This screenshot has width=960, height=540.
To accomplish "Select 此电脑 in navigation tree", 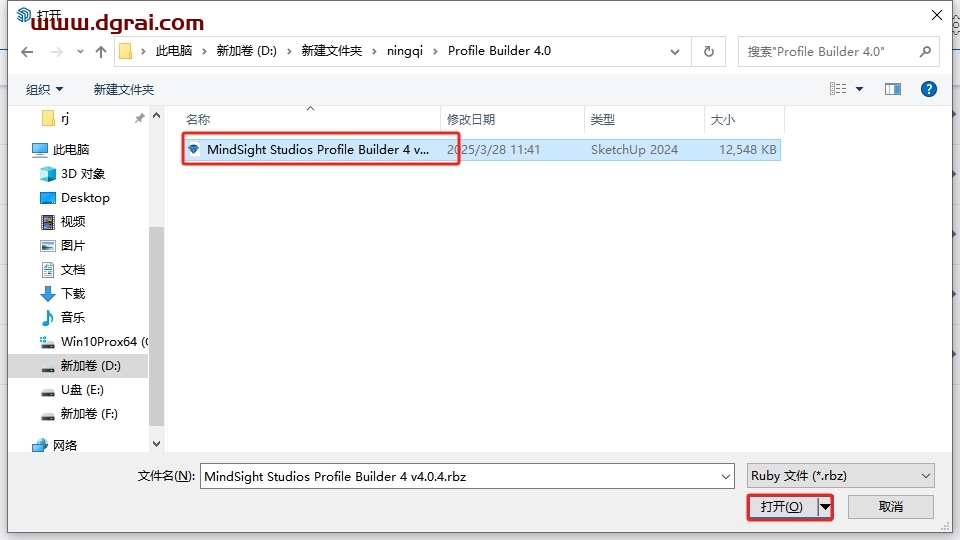I will coord(70,149).
